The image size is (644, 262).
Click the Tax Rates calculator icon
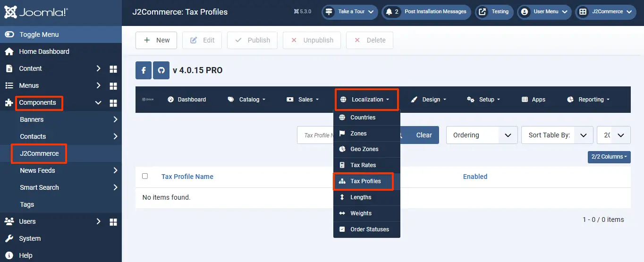click(342, 165)
